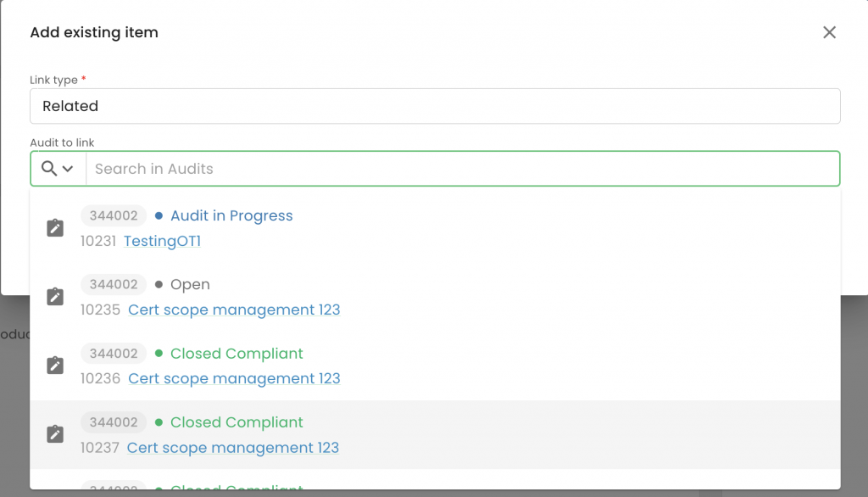This screenshot has height=497, width=868.
Task: Click the 344002 badge in Audit in Progress row
Action: (x=114, y=215)
